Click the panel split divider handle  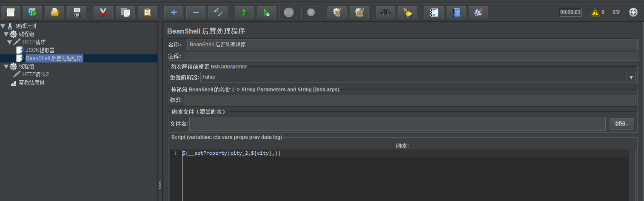pyautogui.click(x=160, y=184)
